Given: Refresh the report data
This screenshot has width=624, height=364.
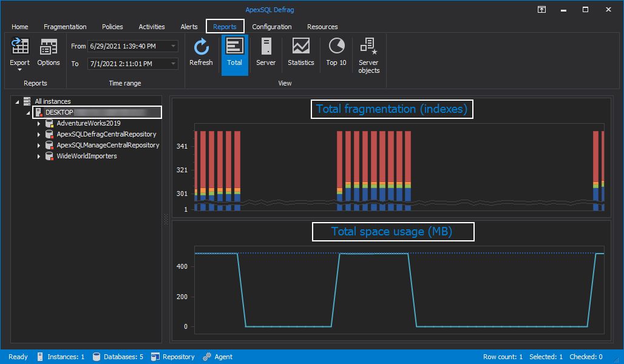Looking at the screenshot, I should click(201, 52).
